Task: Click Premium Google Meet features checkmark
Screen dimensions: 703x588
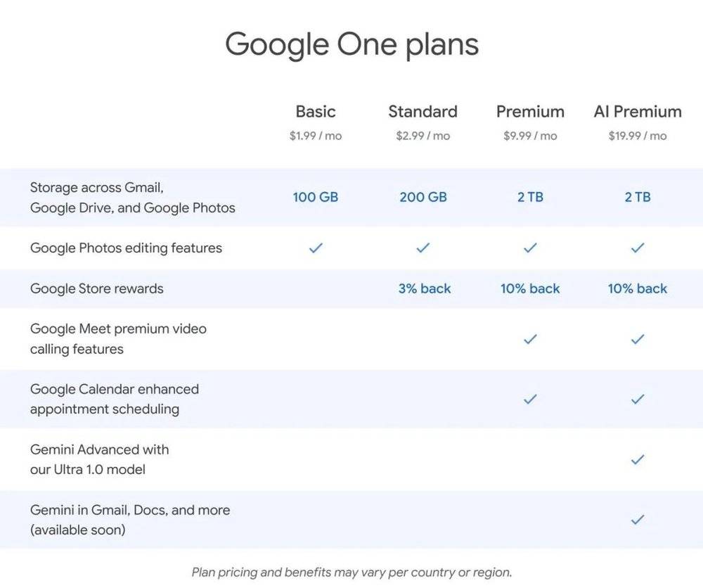Action: pyautogui.click(x=530, y=339)
